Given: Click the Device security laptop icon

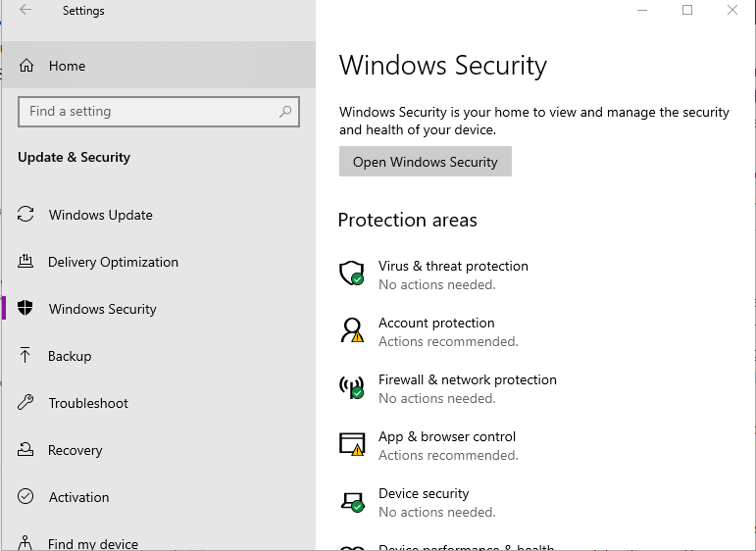Looking at the screenshot, I should tap(351, 501).
